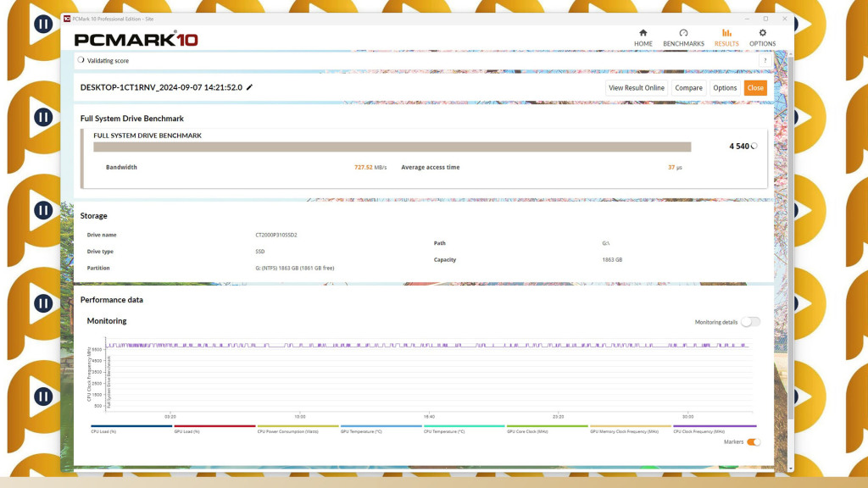Open the help question mark button
The width and height of the screenshot is (868, 488).
[x=765, y=61]
